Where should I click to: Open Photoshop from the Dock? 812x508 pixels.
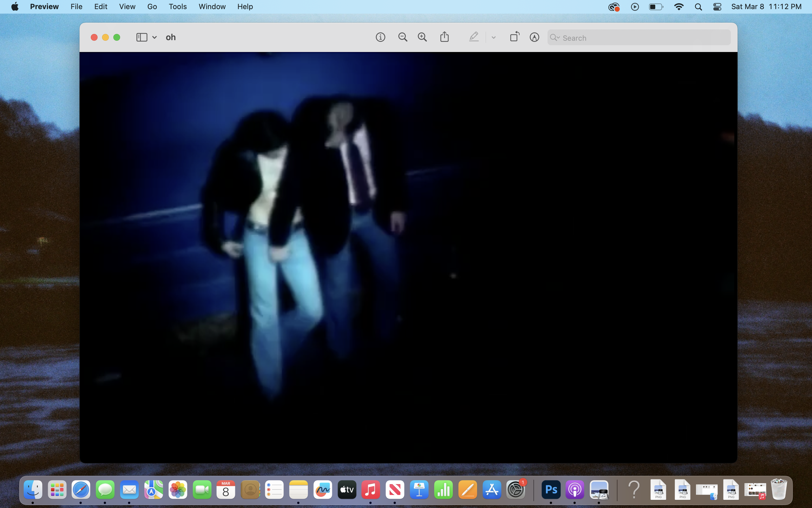(551, 490)
